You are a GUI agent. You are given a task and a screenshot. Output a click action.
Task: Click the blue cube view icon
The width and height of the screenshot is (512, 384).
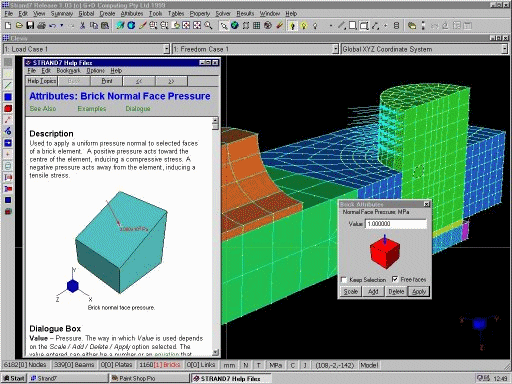pyautogui.click(x=131, y=25)
